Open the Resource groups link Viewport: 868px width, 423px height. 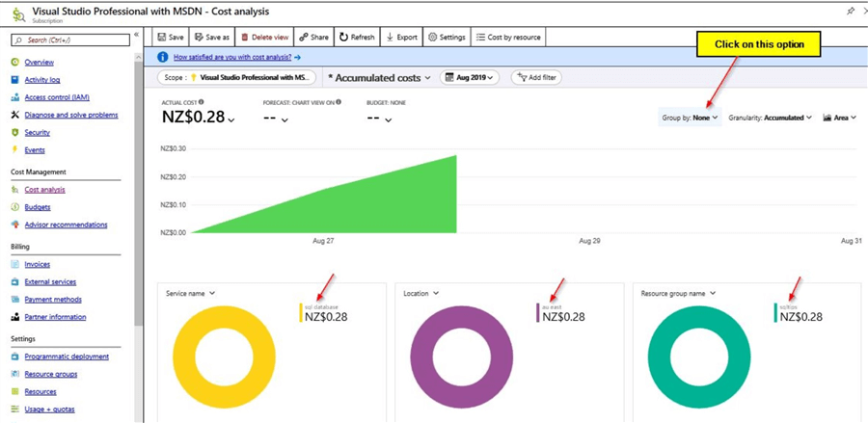click(x=51, y=375)
